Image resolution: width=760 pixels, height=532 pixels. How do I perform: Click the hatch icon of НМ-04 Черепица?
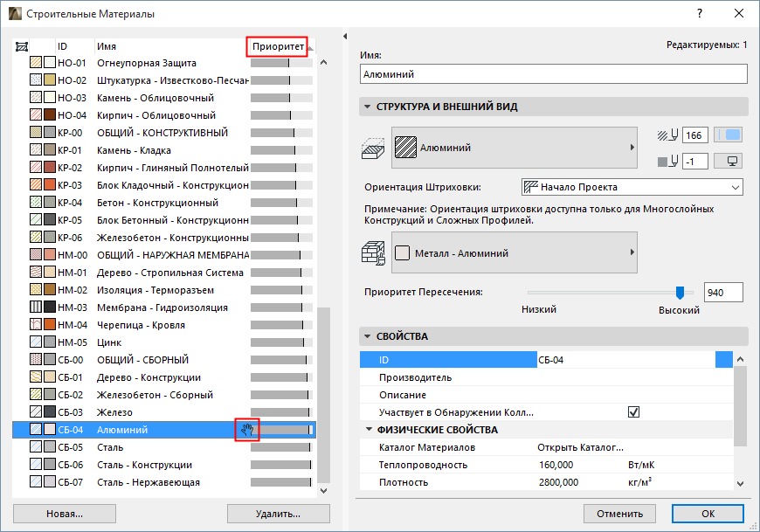[36, 324]
